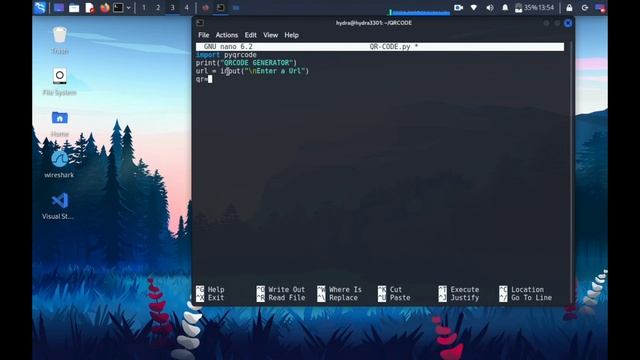This screenshot has width=640, height=360.
Task: Click the print("QRCODE GENERATOR") line
Action: click(246, 63)
